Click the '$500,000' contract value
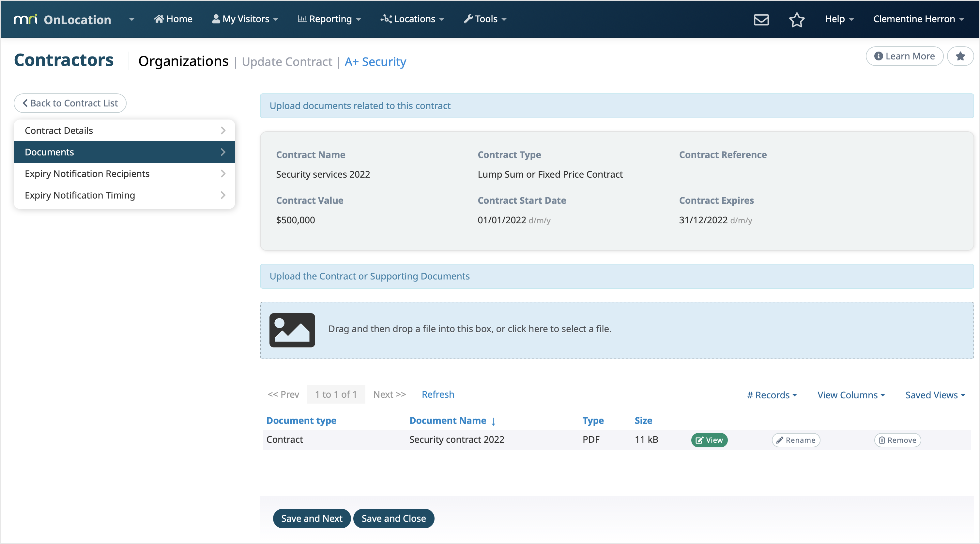The image size is (980, 544). [296, 220]
